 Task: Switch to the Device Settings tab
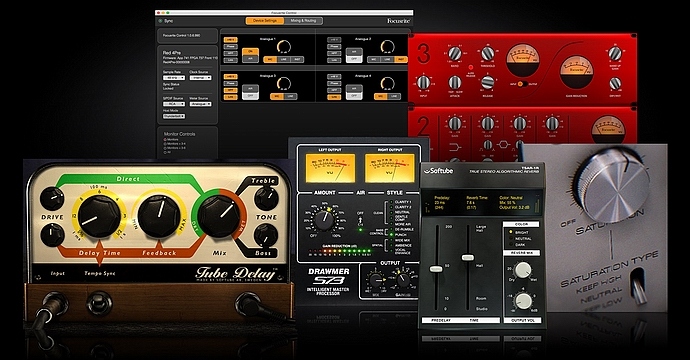265,21
